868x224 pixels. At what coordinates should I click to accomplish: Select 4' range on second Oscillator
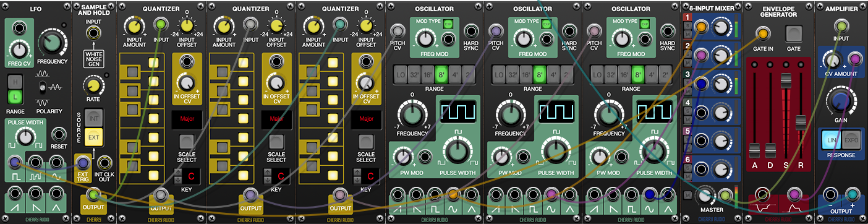click(x=554, y=74)
